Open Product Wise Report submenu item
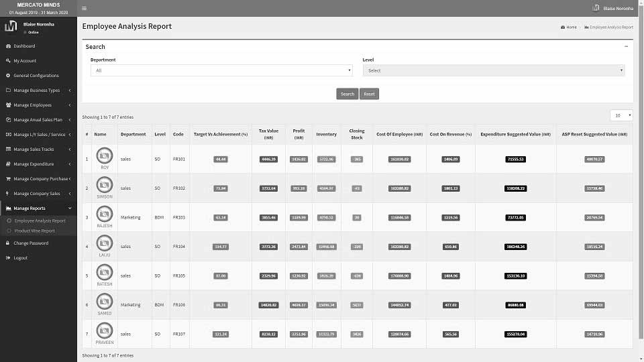 pos(35,231)
